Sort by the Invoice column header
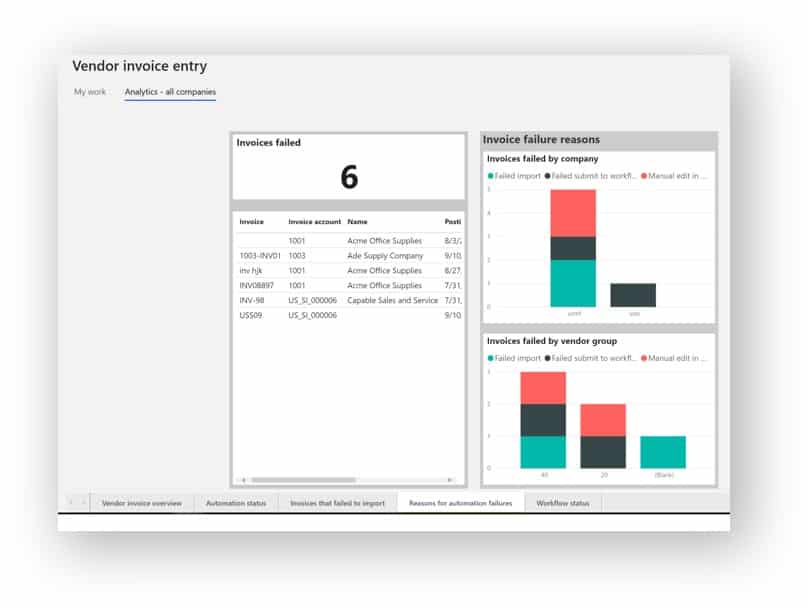 [x=251, y=222]
